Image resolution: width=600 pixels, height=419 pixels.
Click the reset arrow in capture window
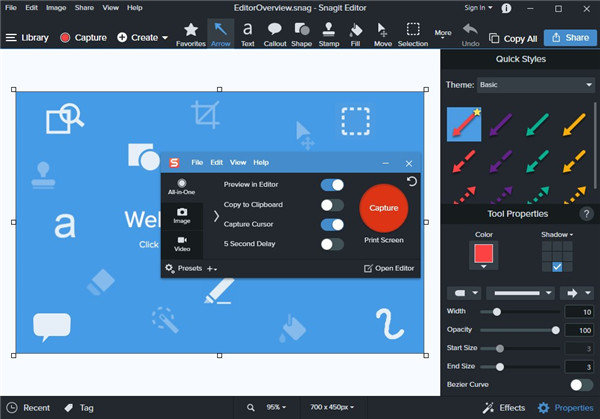[x=412, y=181]
